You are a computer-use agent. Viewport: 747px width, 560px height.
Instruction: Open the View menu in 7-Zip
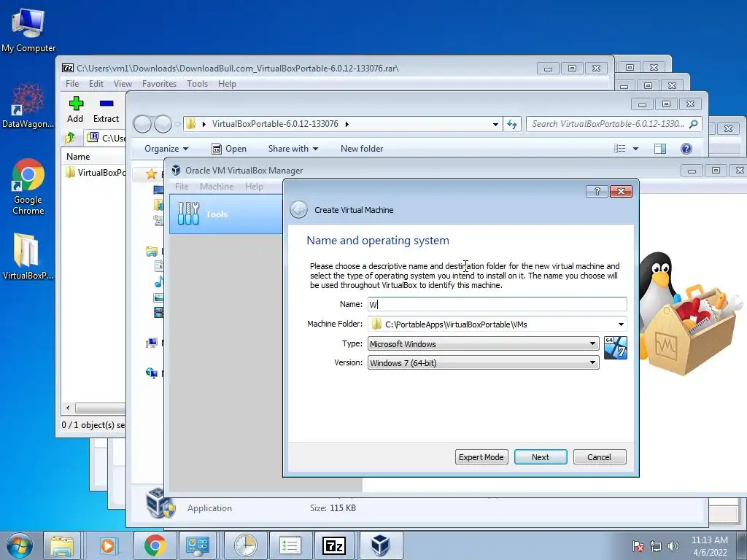click(x=123, y=83)
